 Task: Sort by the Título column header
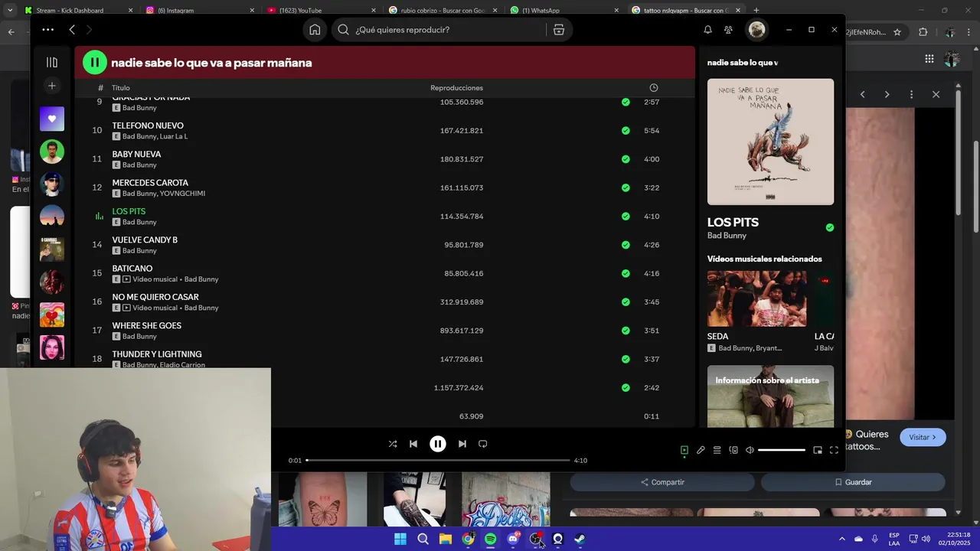pyautogui.click(x=121, y=88)
